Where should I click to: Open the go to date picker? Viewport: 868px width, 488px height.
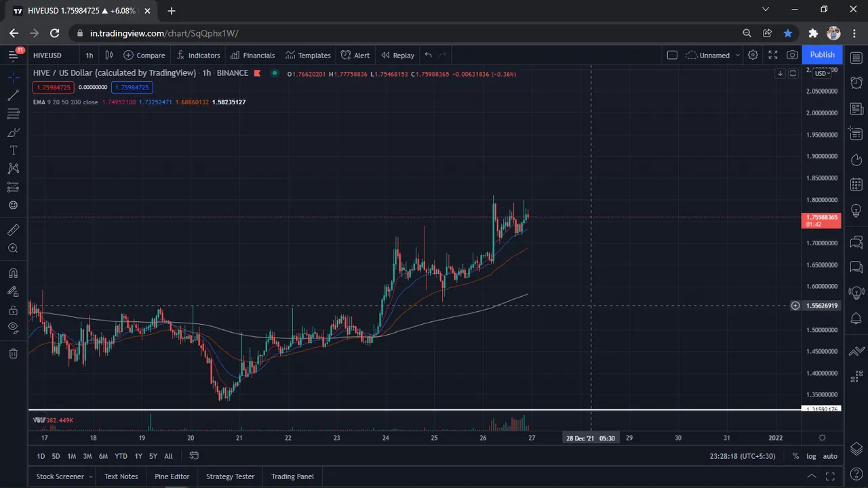pyautogui.click(x=194, y=455)
